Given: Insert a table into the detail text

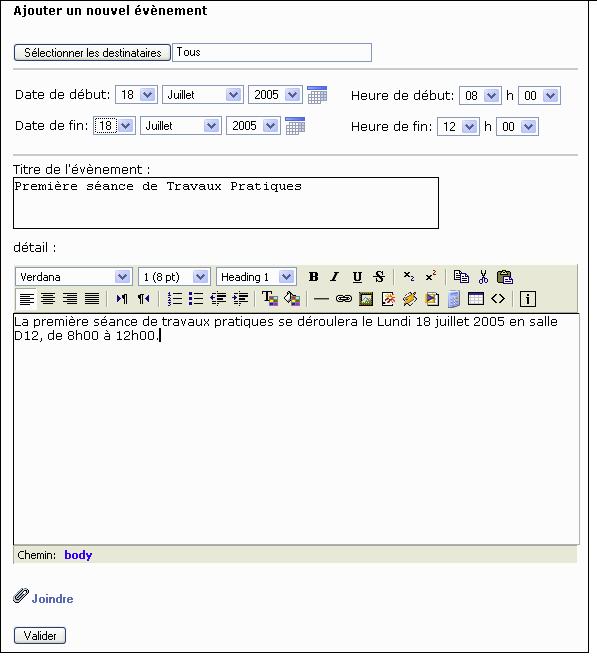Looking at the screenshot, I should [x=476, y=299].
